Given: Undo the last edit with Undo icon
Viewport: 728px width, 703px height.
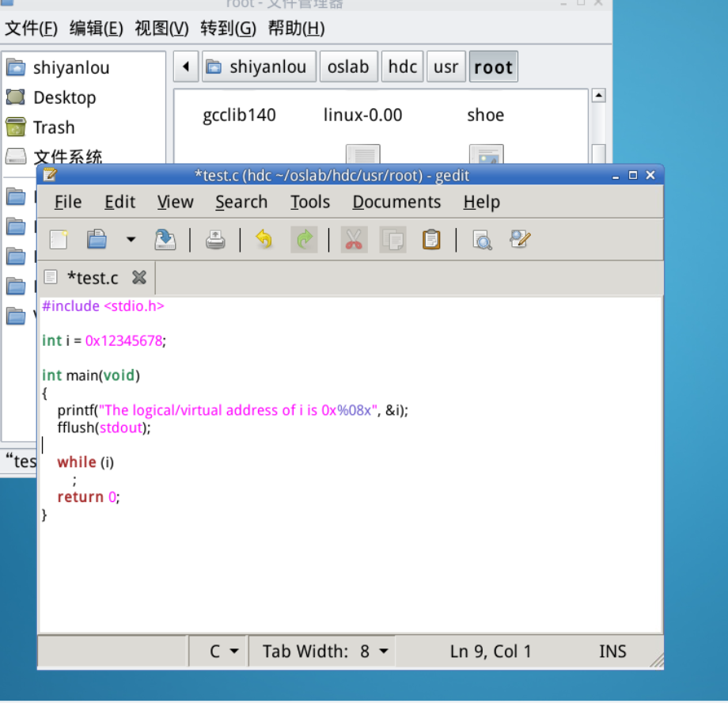Looking at the screenshot, I should point(264,240).
